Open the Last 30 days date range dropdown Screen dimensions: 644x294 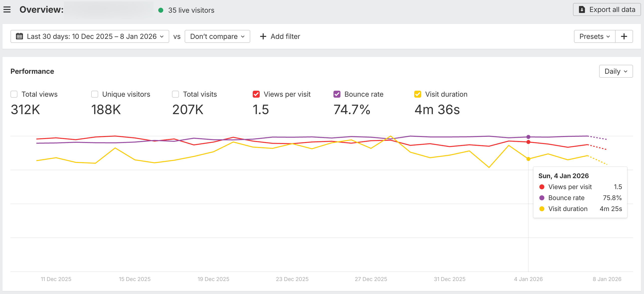click(90, 36)
